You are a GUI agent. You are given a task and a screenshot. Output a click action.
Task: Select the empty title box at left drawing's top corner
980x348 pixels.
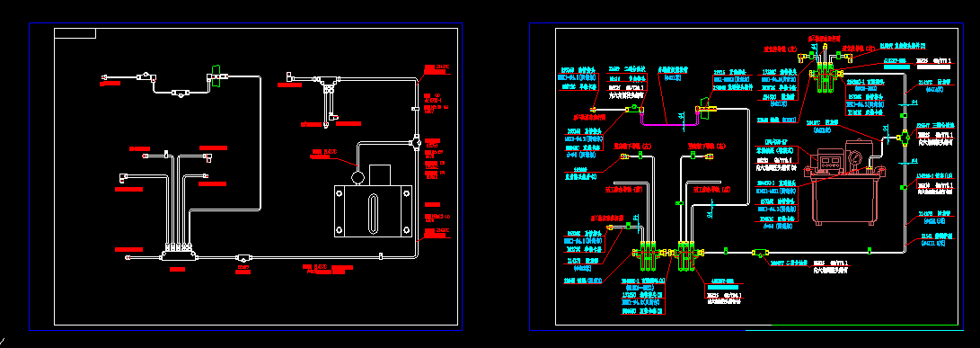click(75, 33)
